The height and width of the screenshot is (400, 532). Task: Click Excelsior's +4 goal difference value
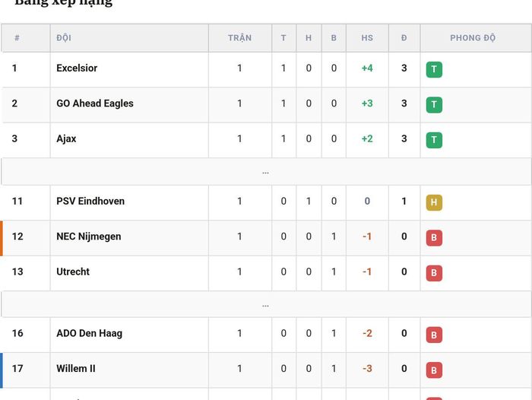367,68
